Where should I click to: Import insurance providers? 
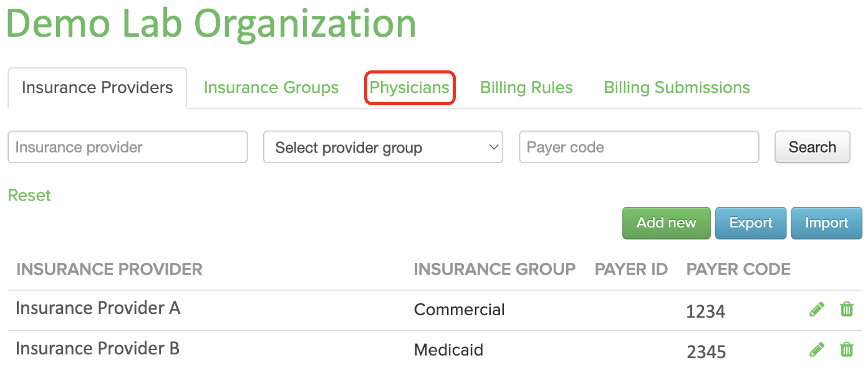[826, 223]
